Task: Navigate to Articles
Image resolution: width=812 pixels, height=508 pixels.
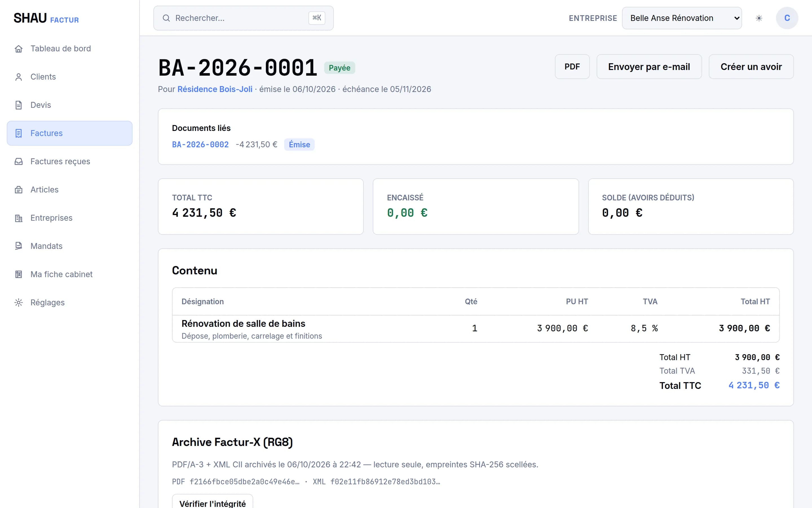Action: 69,190
